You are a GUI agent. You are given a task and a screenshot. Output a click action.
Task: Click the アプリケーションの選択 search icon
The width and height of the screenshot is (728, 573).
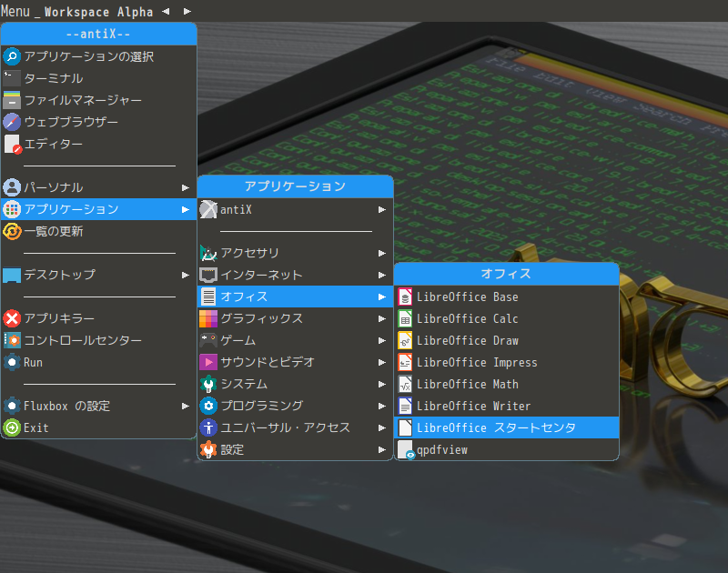point(12,56)
